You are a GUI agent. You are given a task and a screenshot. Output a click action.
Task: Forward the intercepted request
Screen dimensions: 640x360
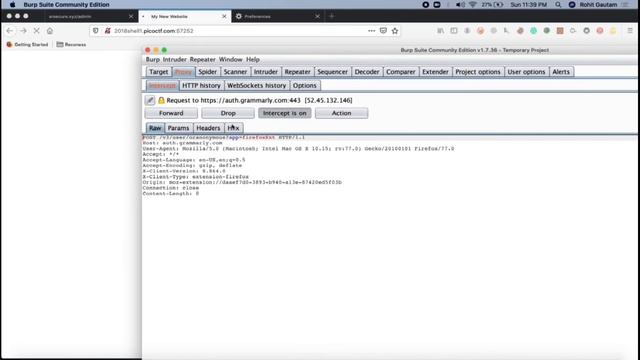(171, 113)
